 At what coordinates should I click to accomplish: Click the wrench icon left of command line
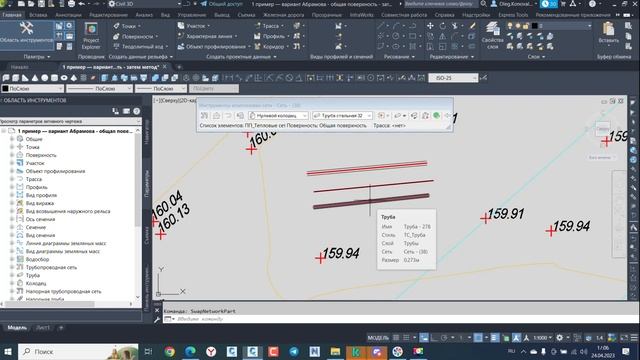click(x=157, y=319)
